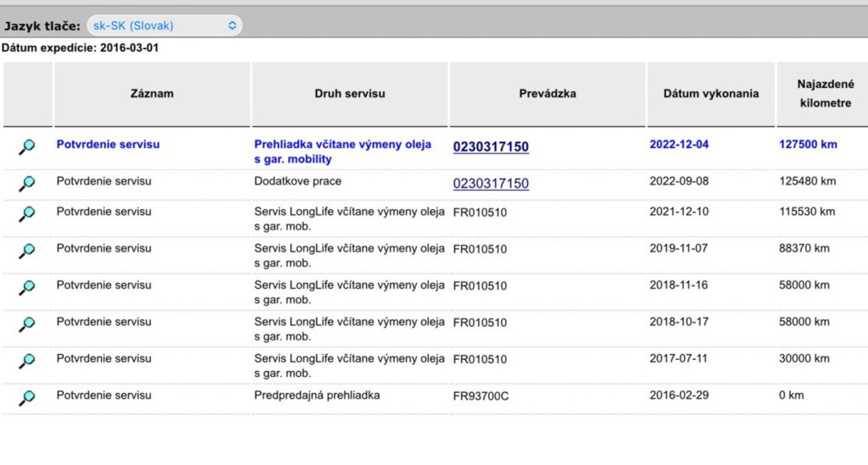Image resolution: width=868 pixels, height=465 pixels.
Task: Click the Druh servisu column header
Action: click(350, 93)
